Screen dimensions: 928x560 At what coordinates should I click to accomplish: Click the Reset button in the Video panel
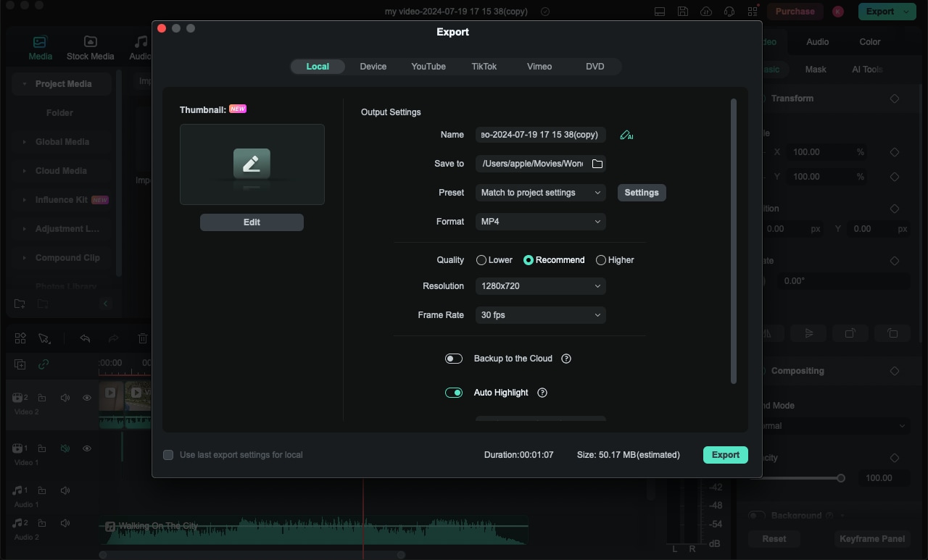coord(774,539)
